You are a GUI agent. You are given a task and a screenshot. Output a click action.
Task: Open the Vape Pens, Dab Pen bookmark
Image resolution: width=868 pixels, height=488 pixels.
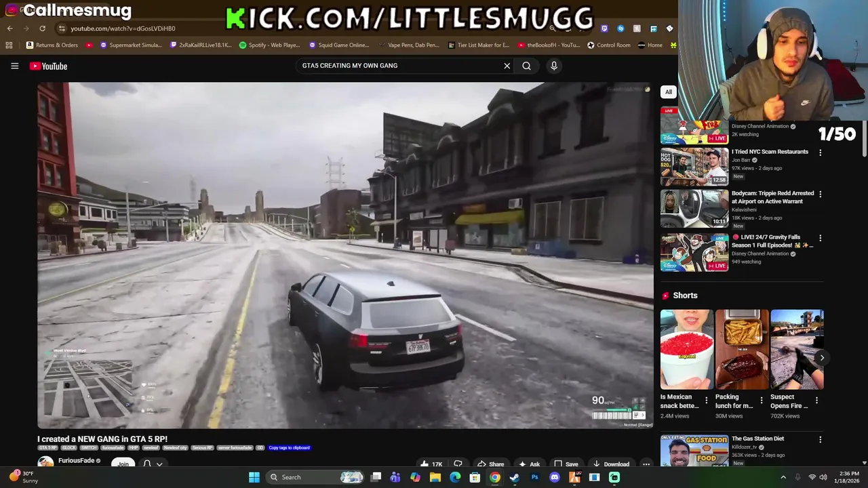408,45
